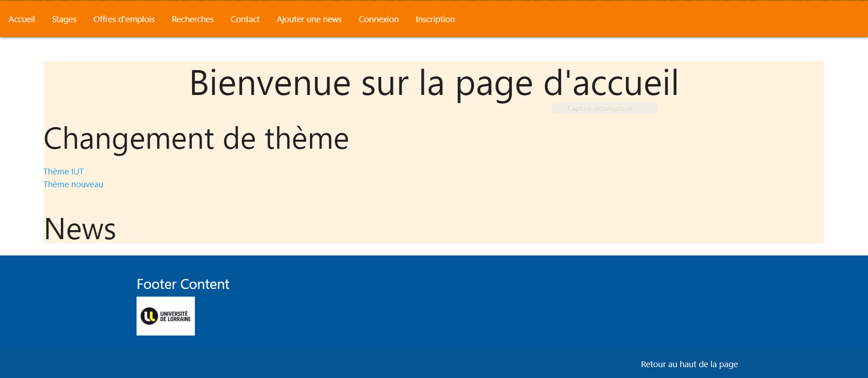
Task: Click Retour au haut de la page
Action: pos(689,364)
